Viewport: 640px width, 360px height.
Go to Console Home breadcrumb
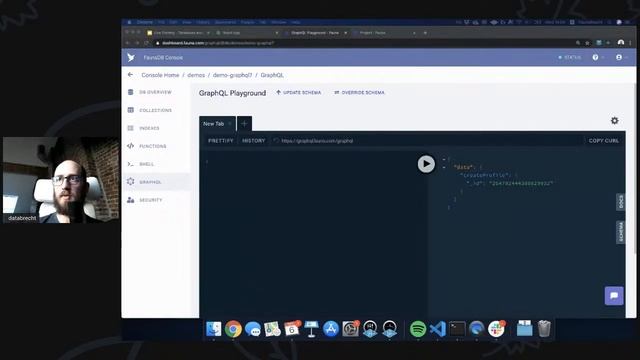(x=160, y=75)
